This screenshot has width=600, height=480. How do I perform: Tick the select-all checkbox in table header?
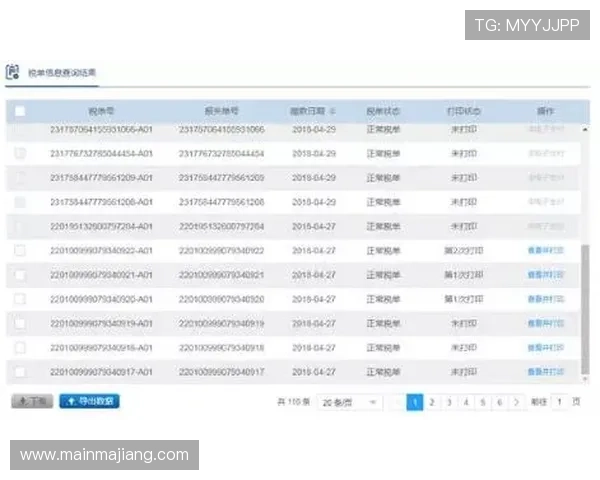pyautogui.click(x=20, y=111)
